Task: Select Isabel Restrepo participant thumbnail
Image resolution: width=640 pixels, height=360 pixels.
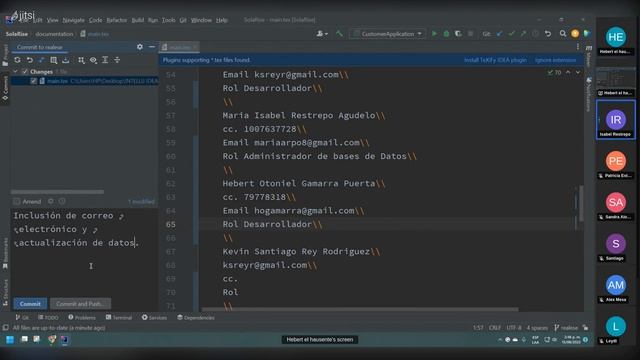Action: coord(616,120)
